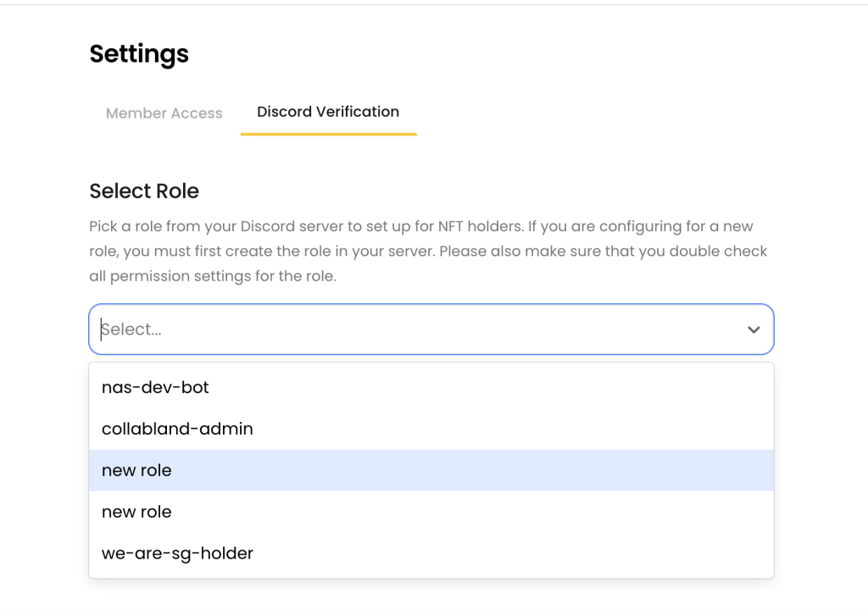The image size is (868, 616).
Task: Choose we-are-sg-holder at the list bottom
Action: click(x=177, y=553)
